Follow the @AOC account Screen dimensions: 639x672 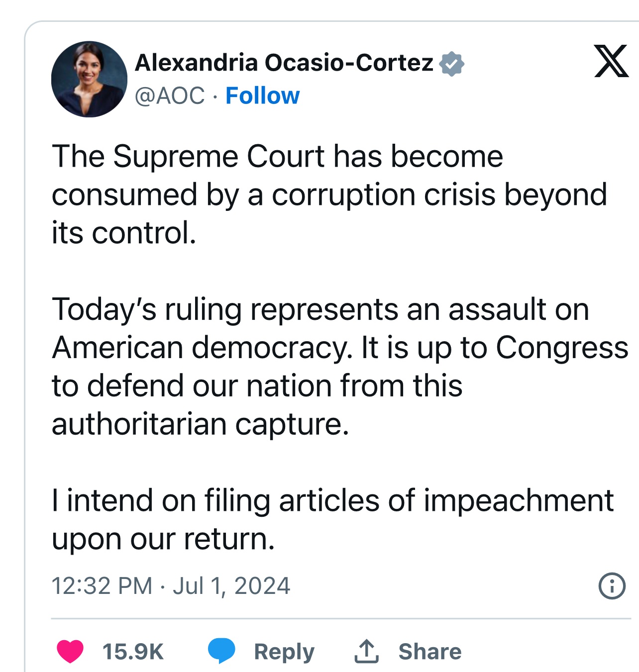(x=262, y=96)
